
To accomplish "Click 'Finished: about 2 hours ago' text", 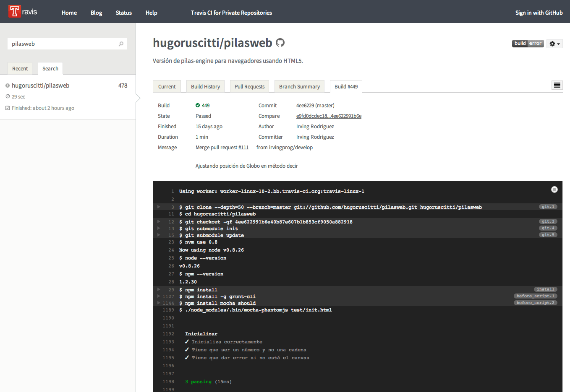I will 43,108.
